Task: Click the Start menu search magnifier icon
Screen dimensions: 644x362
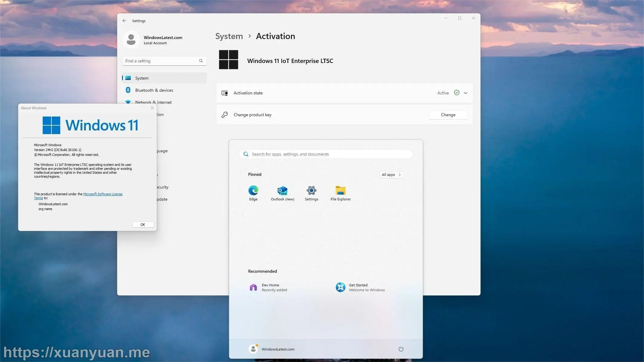Action: tap(246, 154)
